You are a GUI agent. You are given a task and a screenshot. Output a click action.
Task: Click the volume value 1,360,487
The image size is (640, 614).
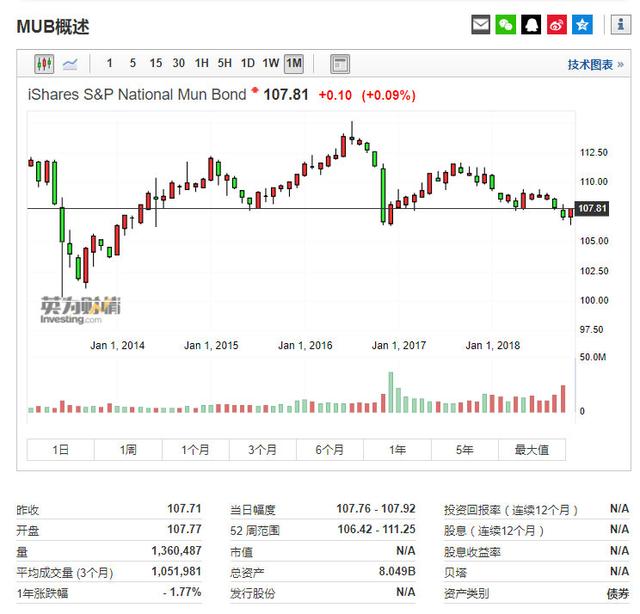coord(176,550)
